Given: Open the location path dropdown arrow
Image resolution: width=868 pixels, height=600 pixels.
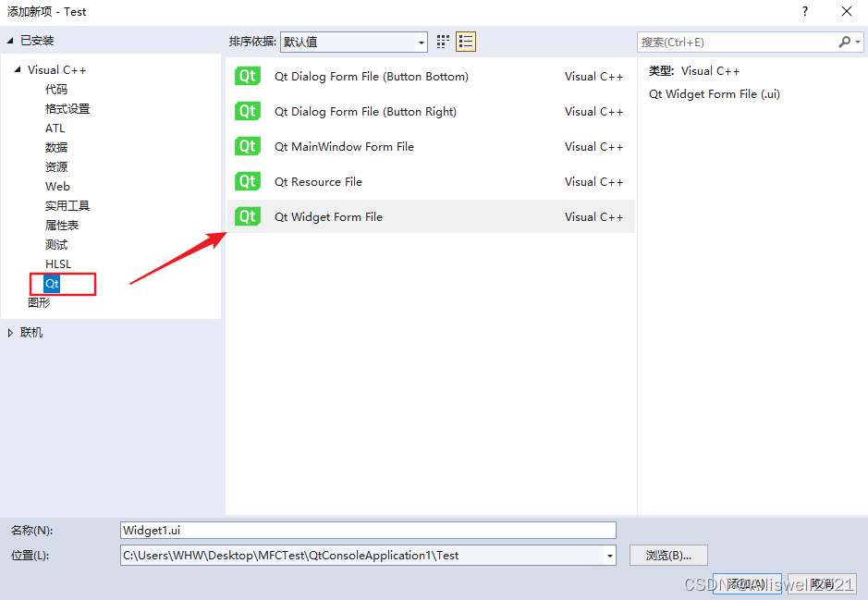Looking at the screenshot, I should point(609,556).
